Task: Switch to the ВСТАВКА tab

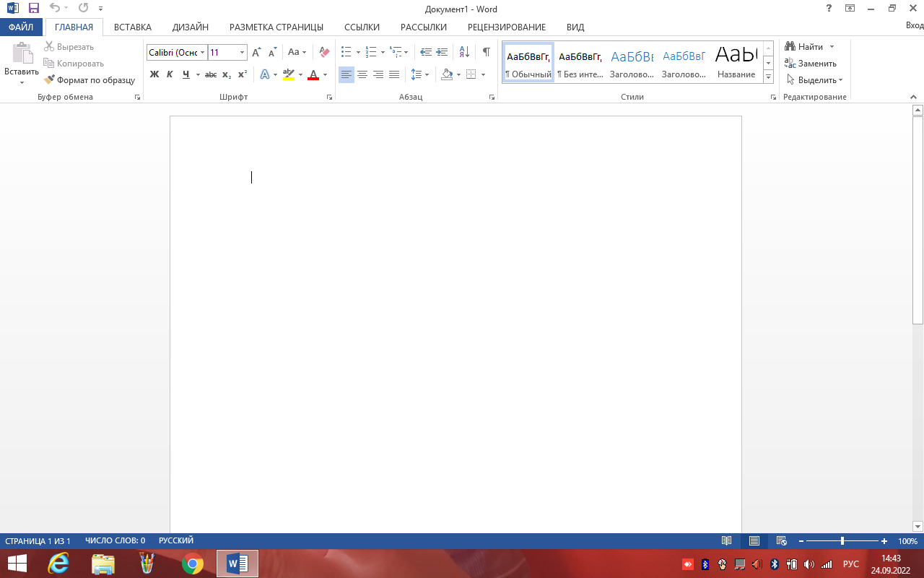Action: [x=133, y=27]
